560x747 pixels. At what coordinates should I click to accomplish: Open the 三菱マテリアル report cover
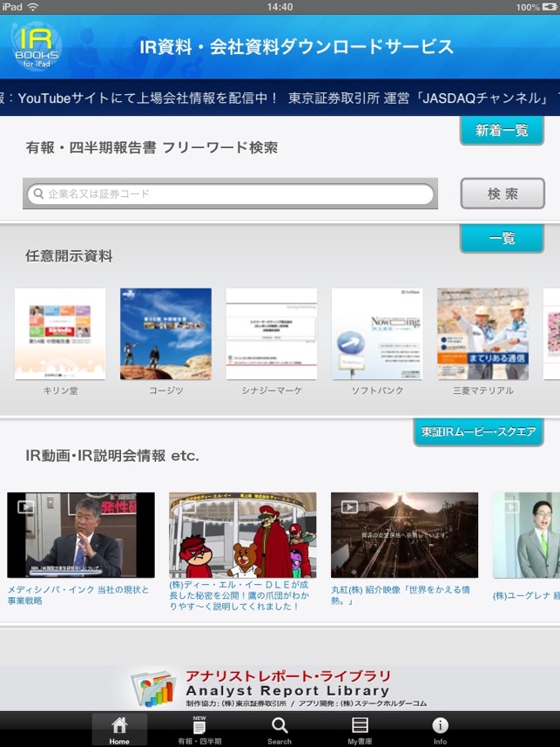(x=482, y=334)
